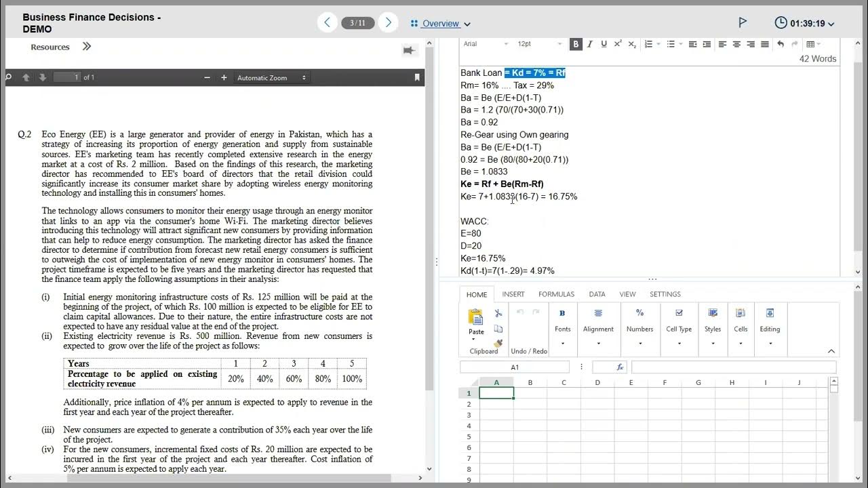
Task: Open the Overview dropdown link
Action: (440, 24)
